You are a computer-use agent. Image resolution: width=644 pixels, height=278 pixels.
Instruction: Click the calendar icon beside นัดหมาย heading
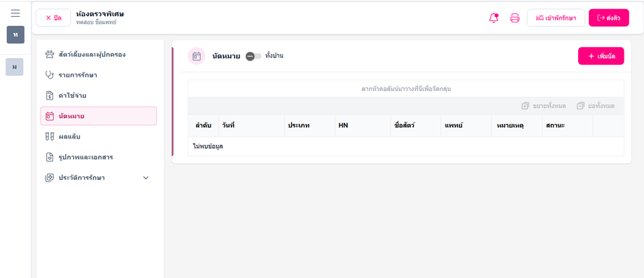196,56
